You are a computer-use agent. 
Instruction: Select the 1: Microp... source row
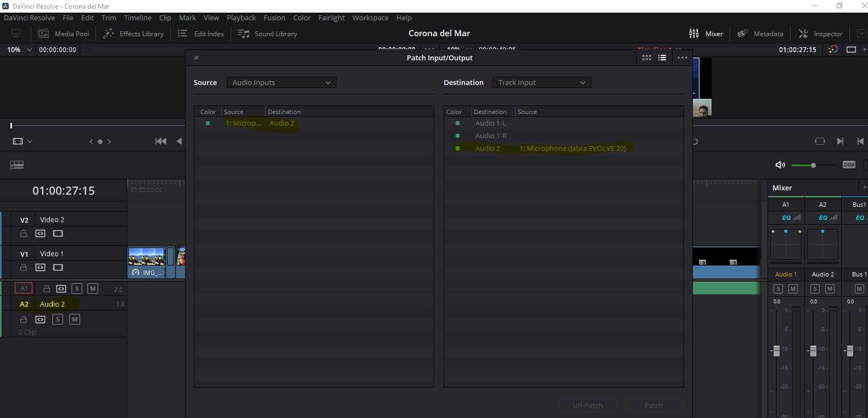(313, 123)
